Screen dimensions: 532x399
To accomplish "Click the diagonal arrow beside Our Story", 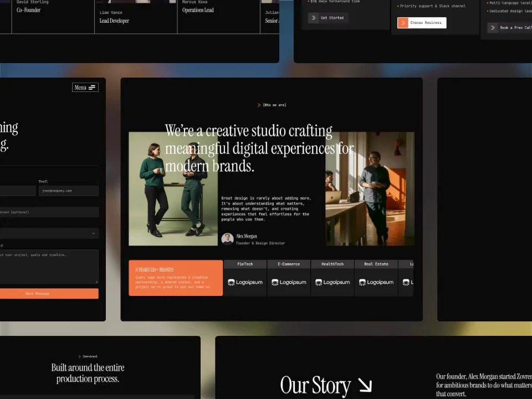I will coord(365,385).
